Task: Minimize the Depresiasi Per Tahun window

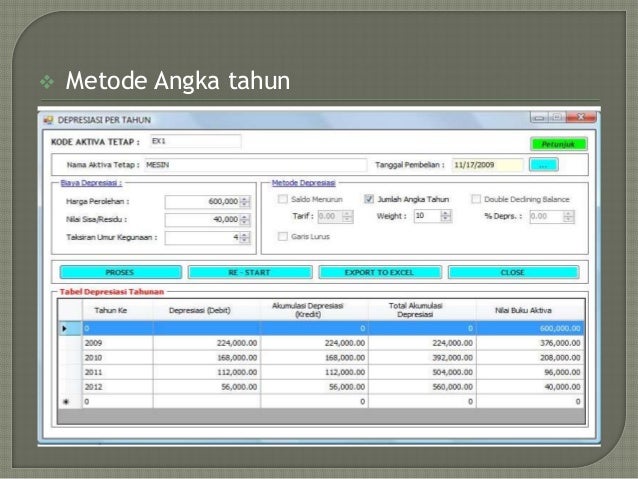Action: click(539, 118)
